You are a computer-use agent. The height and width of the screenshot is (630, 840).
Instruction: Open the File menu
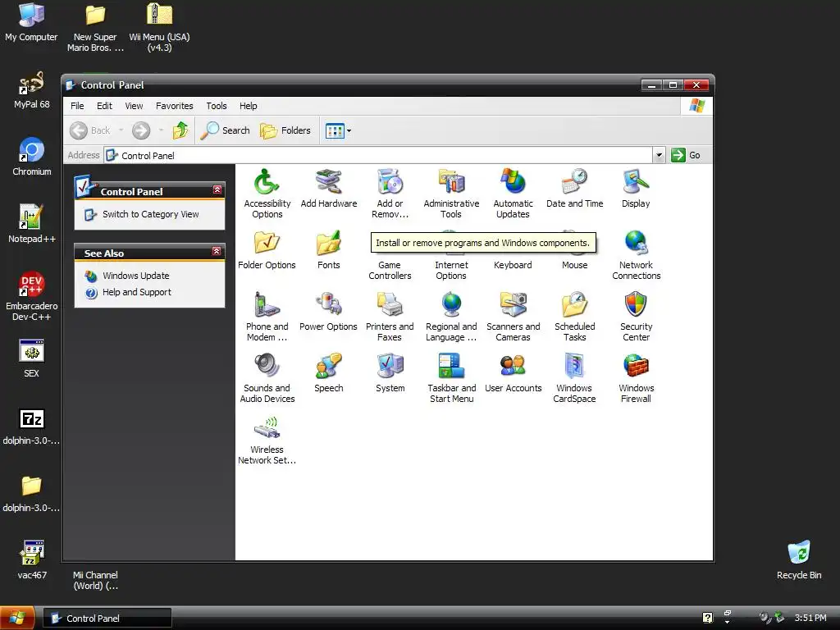[77, 106]
